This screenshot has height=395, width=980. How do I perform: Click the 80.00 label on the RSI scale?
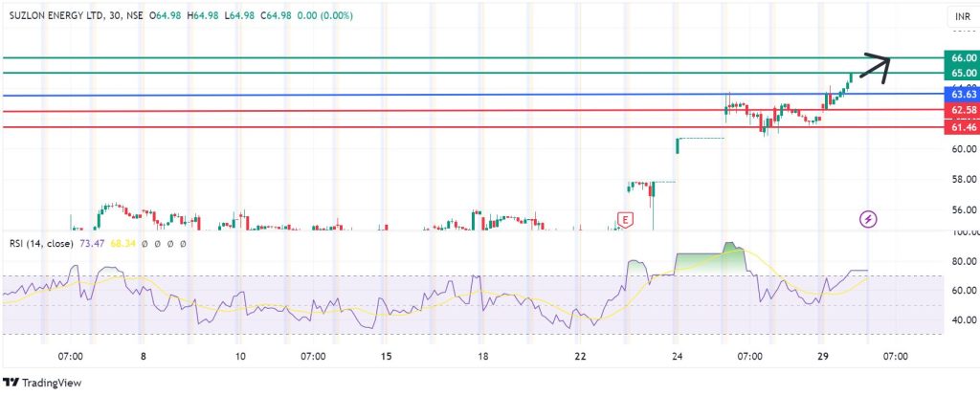[x=965, y=261]
